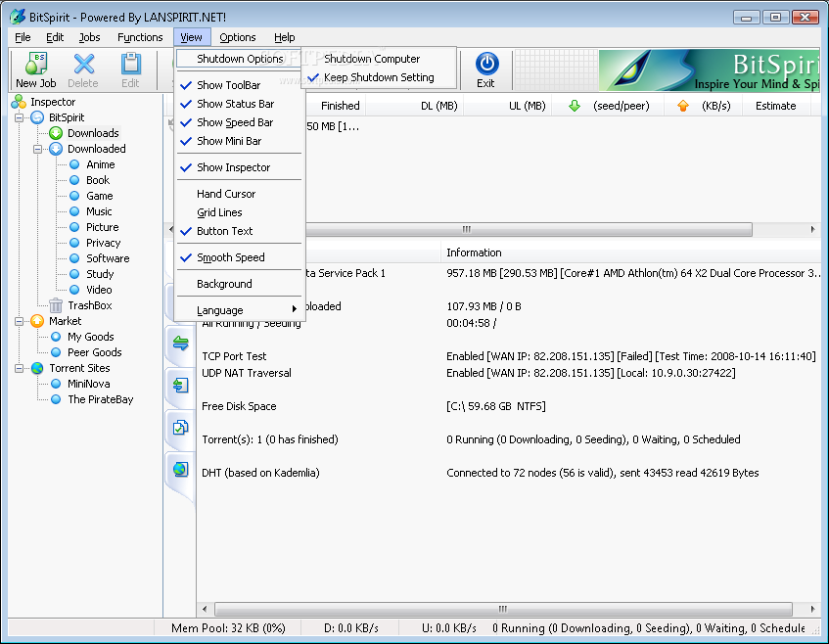Select the Downloaded category icon
Viewport: 829px width, 644px height.
pos(56,149)
